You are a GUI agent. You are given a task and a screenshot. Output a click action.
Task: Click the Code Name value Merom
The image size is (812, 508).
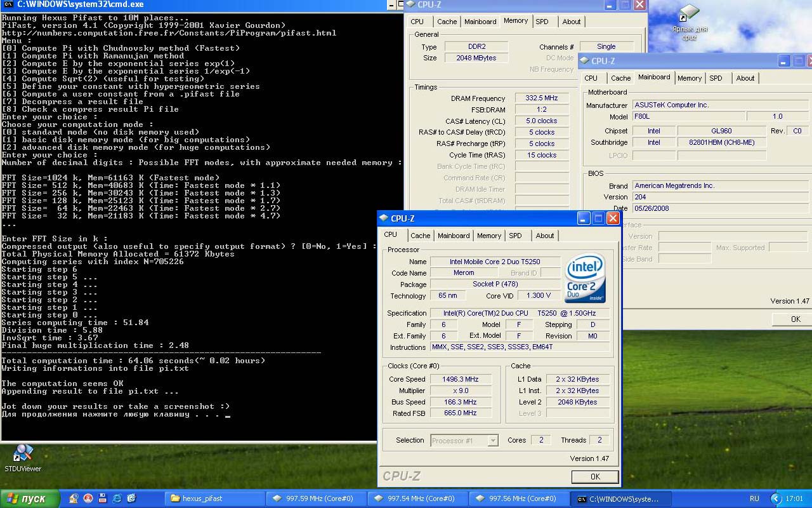click(x=464, y=272)
